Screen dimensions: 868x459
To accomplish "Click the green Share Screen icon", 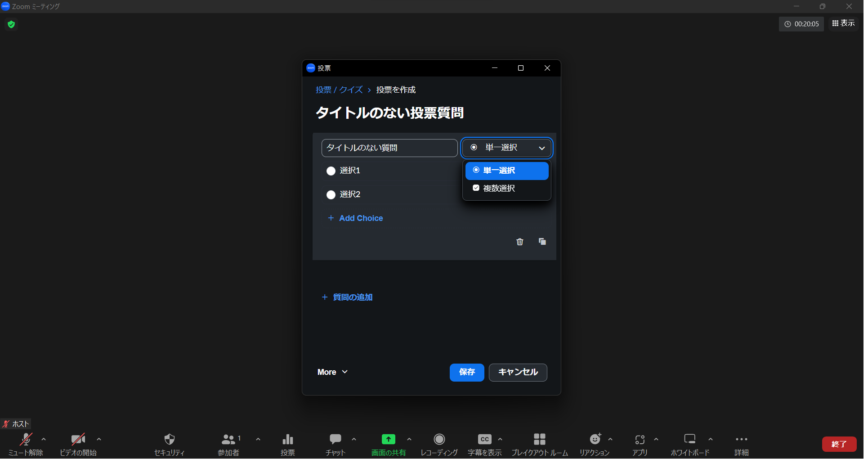I will tap(388, 440).
